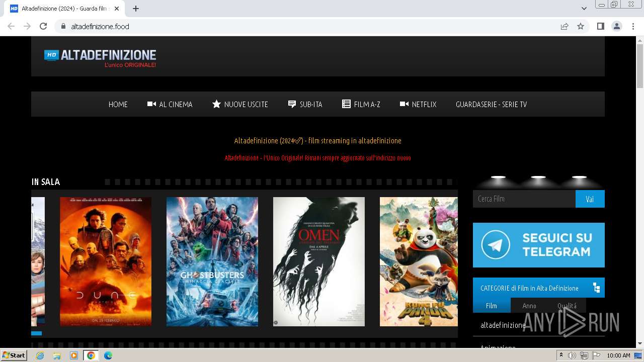The width and height of the screenshot is (644, 362).
Task: Click the speech icon beside SUB-ITA
Action: pos(292,104)
